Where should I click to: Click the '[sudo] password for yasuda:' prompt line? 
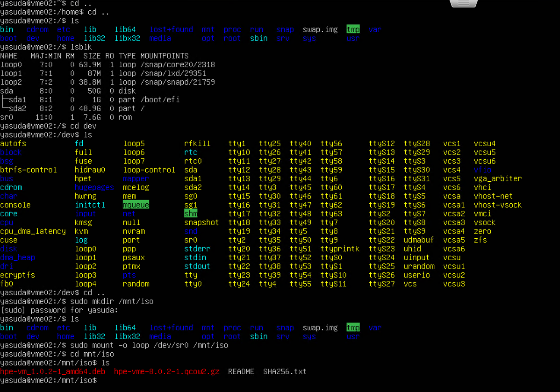pyautogui.click(x=59, y=310)
